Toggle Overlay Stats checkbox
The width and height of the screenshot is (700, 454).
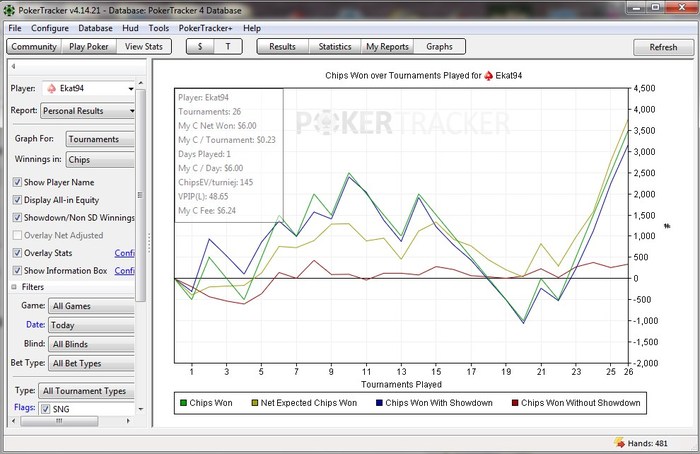pyautogui.click(x=17, y=253)
